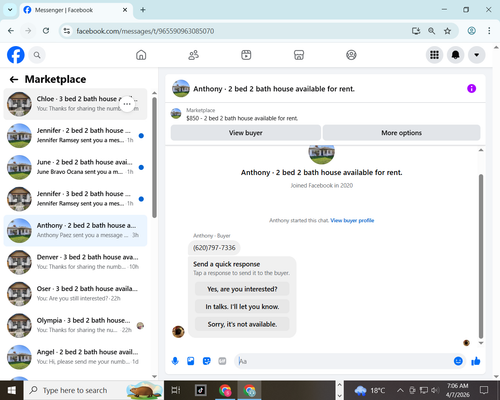Send quick response 'Yes, are you interested?'
500x400 pixels.
[242, 289]
